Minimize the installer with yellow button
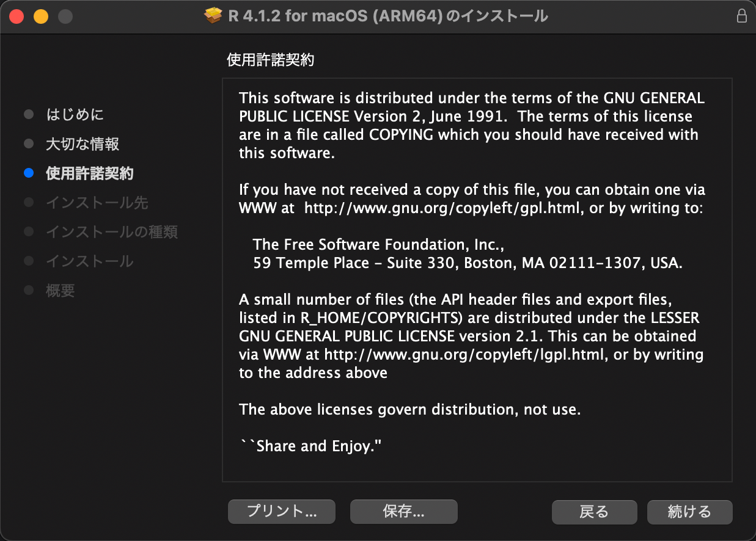The image size is (756, 541). [41, 16]
